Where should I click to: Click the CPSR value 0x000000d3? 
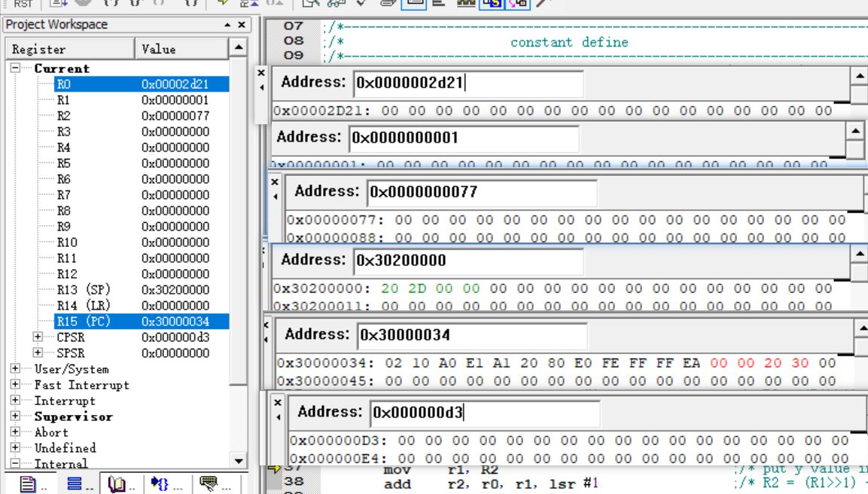tap(175, 337)
